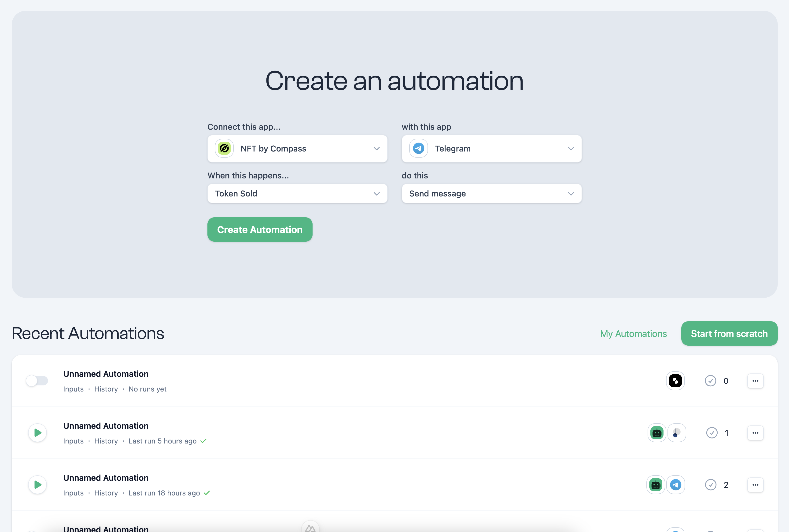Click the NFT by Compass app icon
Screen dimensions: 789x532
224,148
